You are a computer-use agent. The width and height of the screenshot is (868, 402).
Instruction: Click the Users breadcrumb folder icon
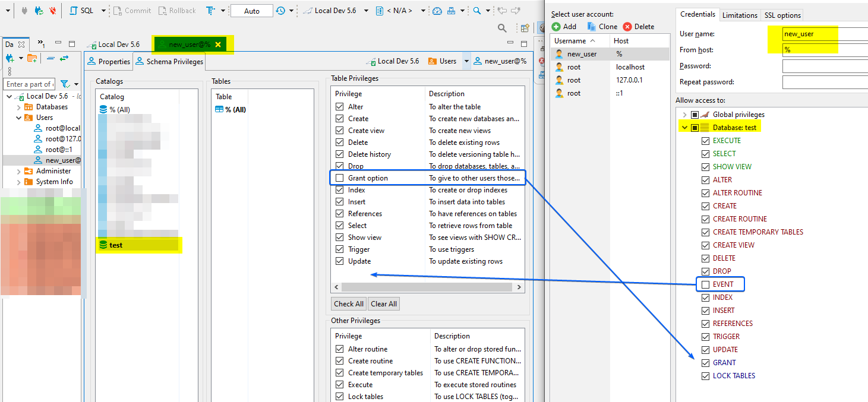pyautogui.click(x=432, y=61)
